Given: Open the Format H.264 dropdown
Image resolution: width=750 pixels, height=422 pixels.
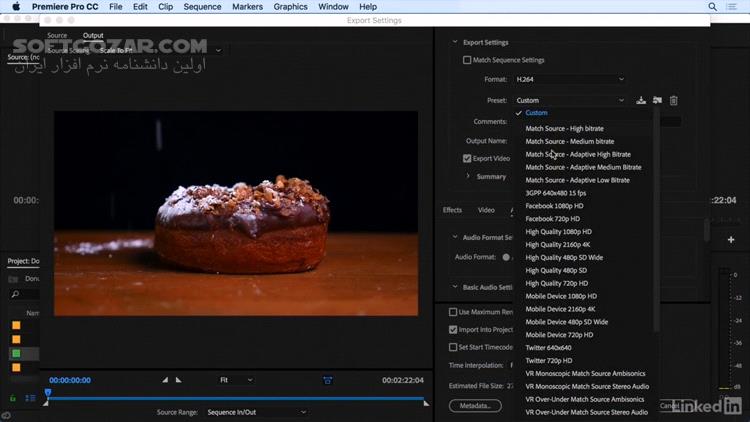Looking at the screenshot, I should click(570, 79).
